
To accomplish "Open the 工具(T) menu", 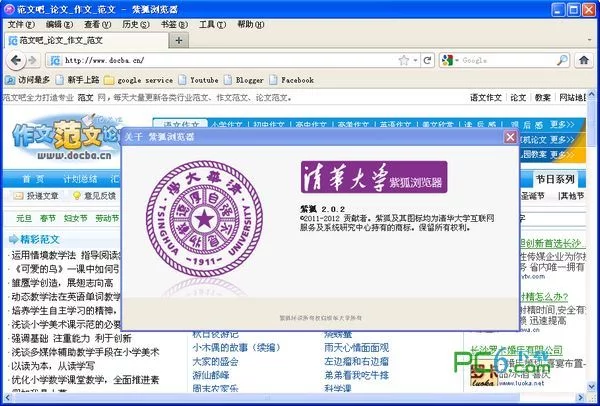I will click(x=212, y=24).
